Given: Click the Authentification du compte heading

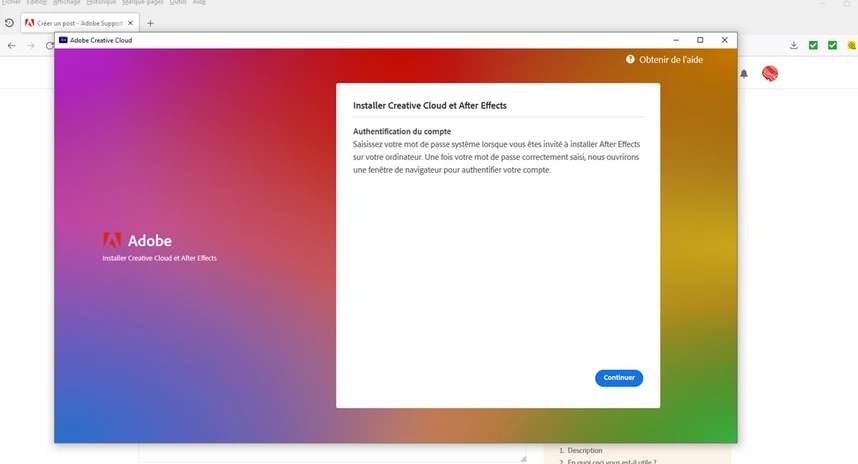Looking at the screenshot, I should (402, 131).
